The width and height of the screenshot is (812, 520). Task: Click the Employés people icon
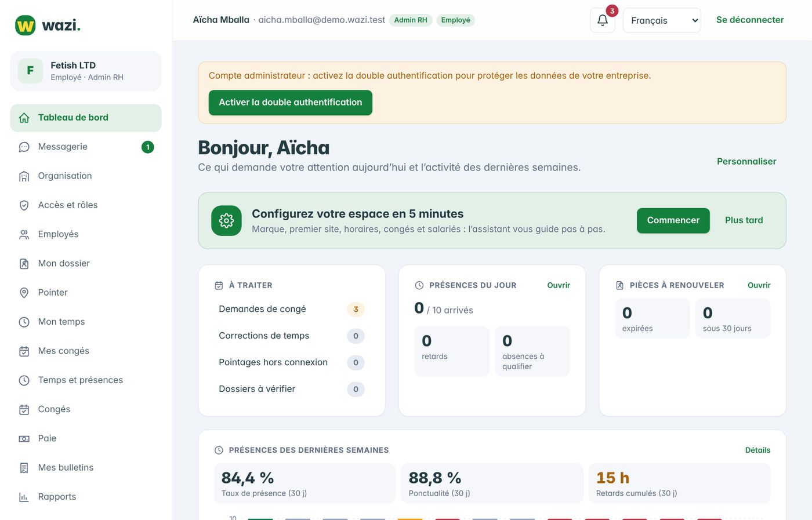[24, 235]
